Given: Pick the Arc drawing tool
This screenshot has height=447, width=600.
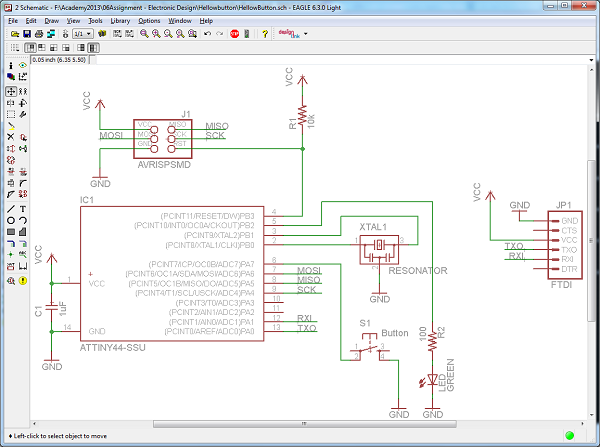Looking at the screenshot, I should pos(23,220).
